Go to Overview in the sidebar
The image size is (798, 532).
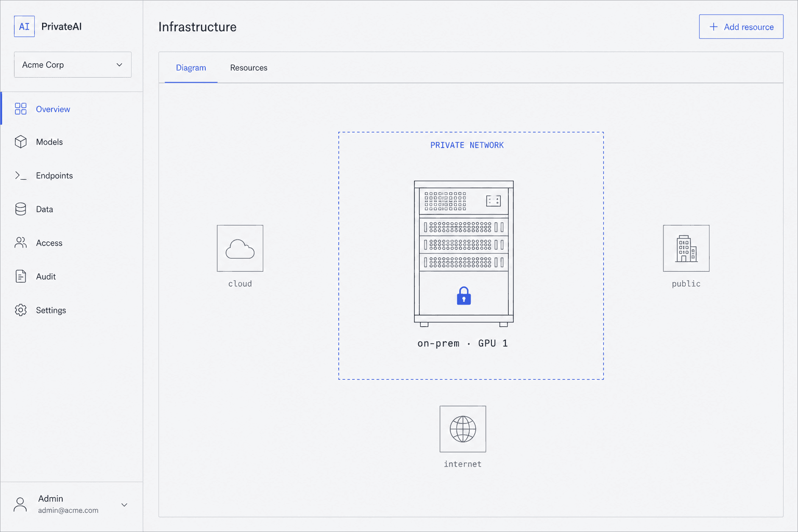pyautogui.click(x=72, y=109)
